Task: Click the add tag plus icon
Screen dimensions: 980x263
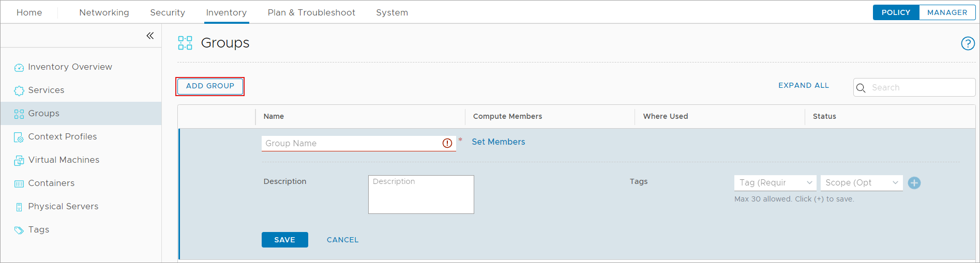Action: [x=914, y=183]
